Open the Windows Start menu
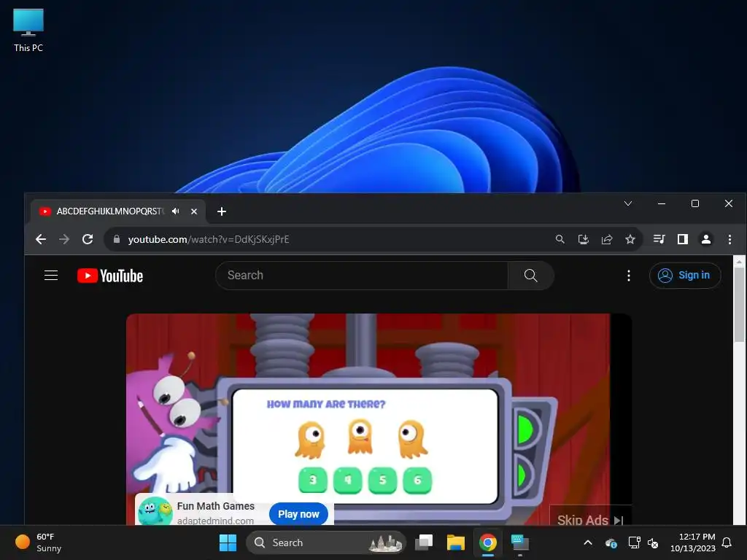This screenshot has width=747, height=560. pos(228,542)
